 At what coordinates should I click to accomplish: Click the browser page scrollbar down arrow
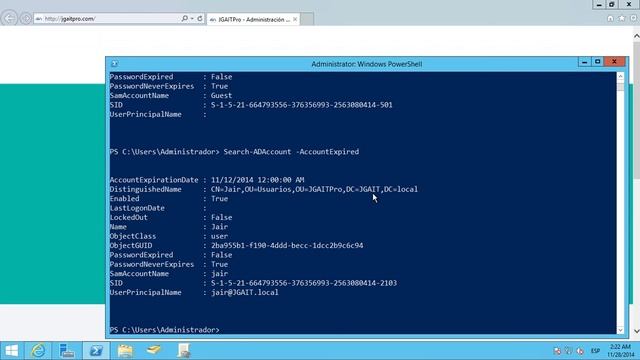[636, 331]
